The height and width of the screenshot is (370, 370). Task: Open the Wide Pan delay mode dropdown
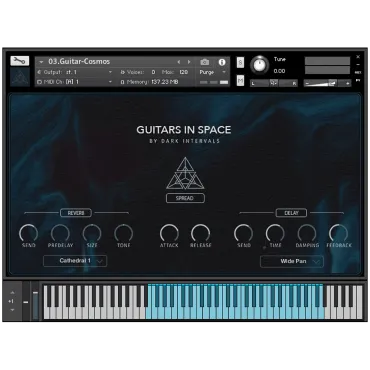coord(292,261)
